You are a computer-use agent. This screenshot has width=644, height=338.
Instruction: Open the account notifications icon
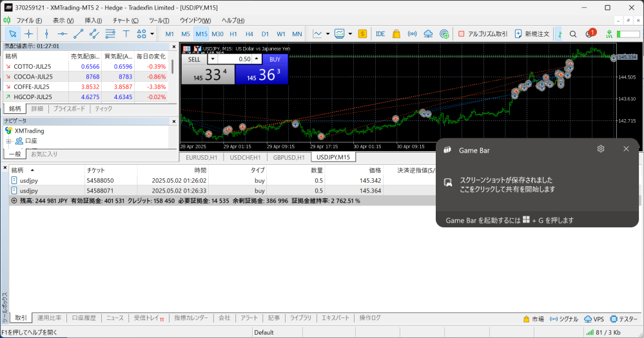[x=590, y=33]
